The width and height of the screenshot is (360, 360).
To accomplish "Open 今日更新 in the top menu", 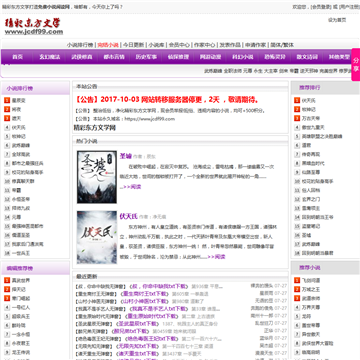I will point(133,45).
